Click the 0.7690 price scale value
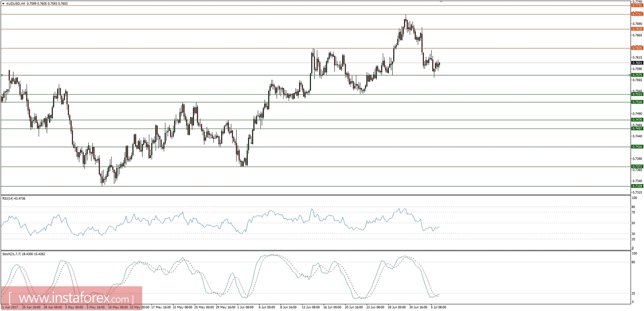Screen dimensions: 644x311 637,24
